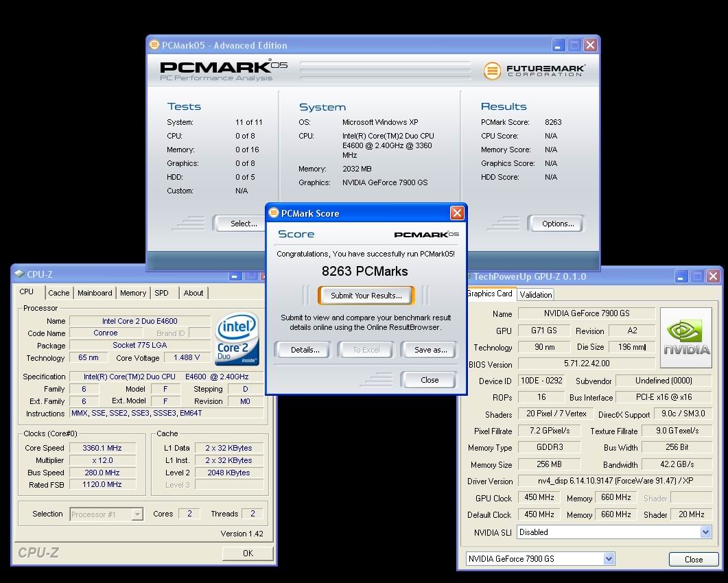Click the To Excel button

366,350
